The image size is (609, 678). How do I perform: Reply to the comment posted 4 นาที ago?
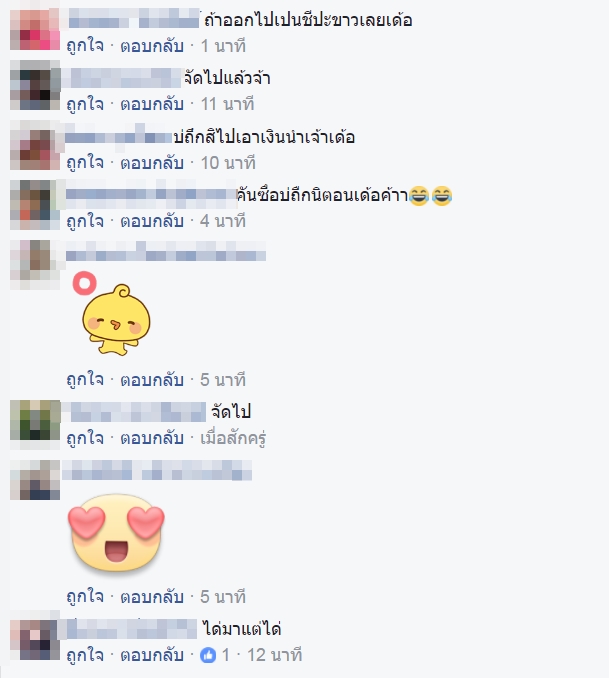(x=152, y=221)
